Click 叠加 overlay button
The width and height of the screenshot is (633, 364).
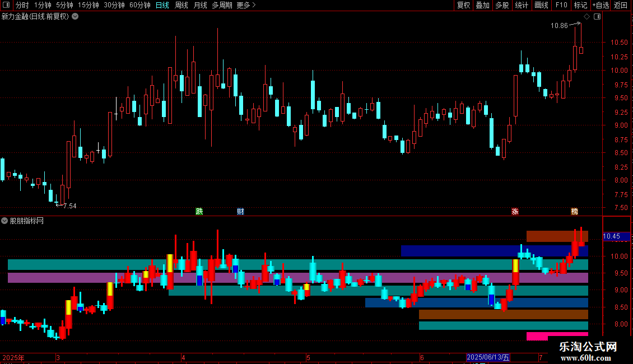pos(482,5)
